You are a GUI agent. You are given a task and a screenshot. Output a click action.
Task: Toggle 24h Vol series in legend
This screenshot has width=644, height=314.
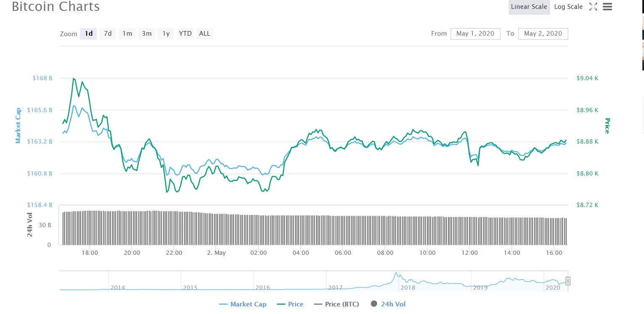coord(388,304)
